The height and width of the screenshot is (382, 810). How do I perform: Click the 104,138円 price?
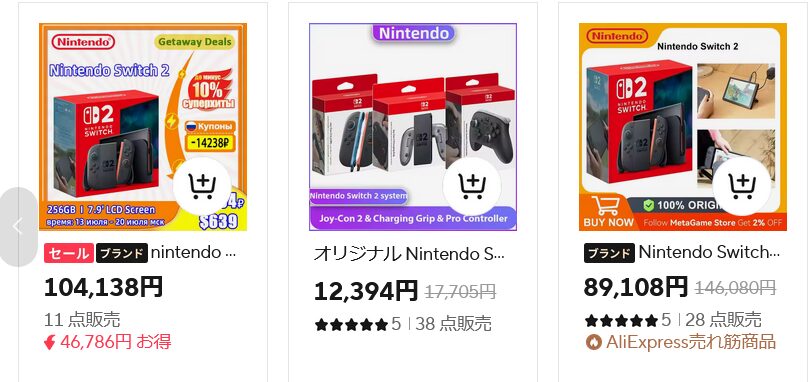pyautogui.click(x=103, y=287)
